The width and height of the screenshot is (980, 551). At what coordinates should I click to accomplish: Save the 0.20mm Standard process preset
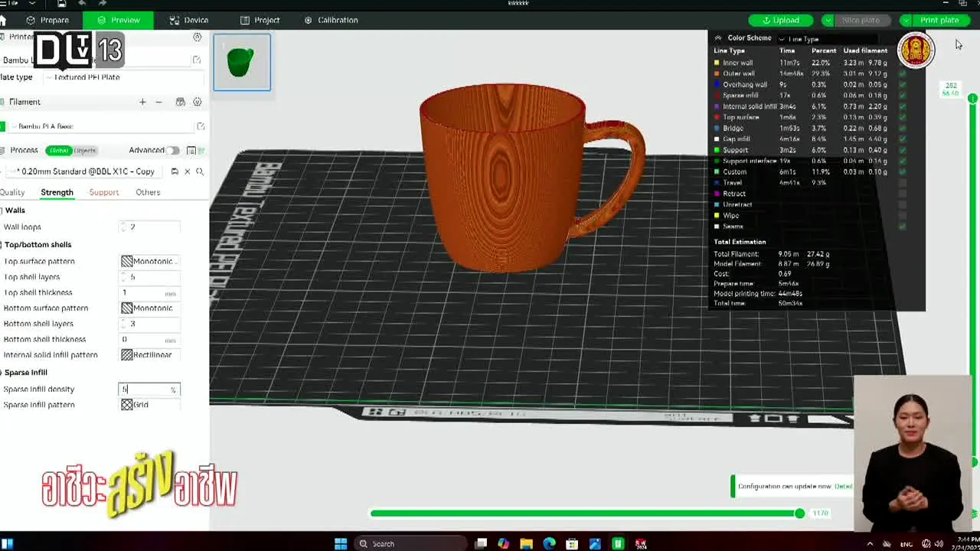[x=175, y=171]
